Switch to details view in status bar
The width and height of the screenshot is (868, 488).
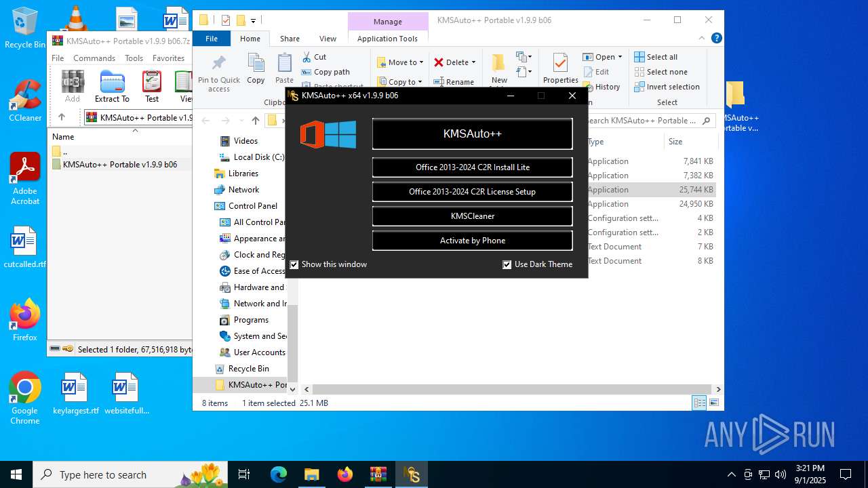[699, 403]
